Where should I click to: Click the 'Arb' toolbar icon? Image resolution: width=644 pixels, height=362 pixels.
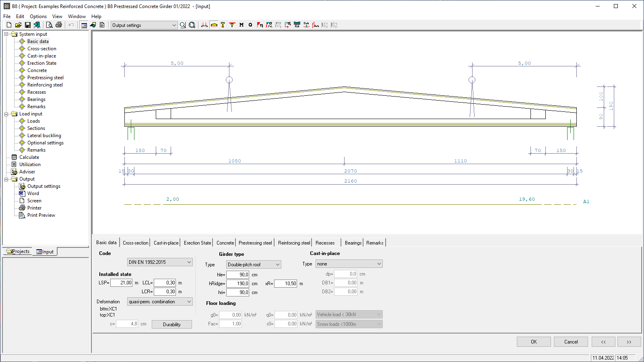click(316, 25)
